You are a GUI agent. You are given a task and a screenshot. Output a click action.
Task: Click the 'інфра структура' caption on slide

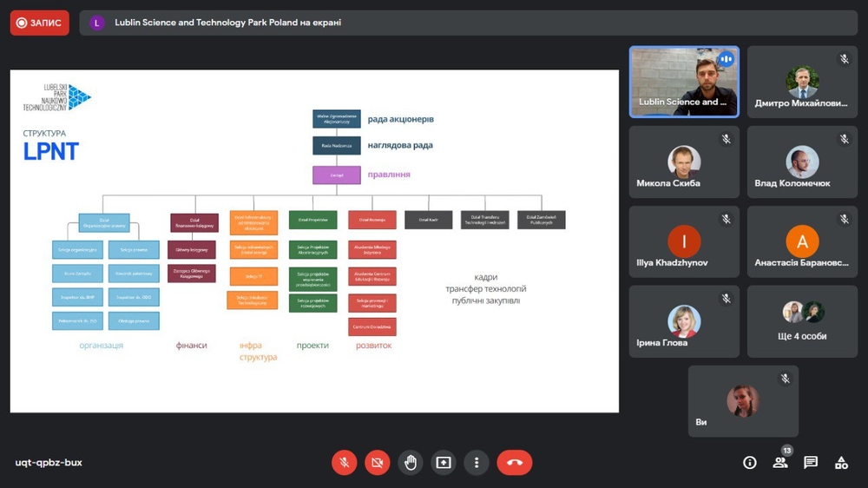(x=258, y=351)
